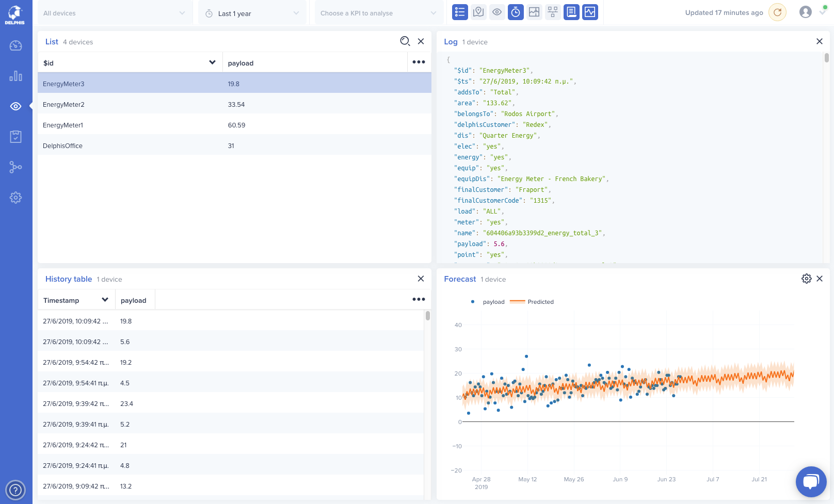834x504 pixels.
Task: Sort by the Timestamp column arrow
Action: point(105,300)
